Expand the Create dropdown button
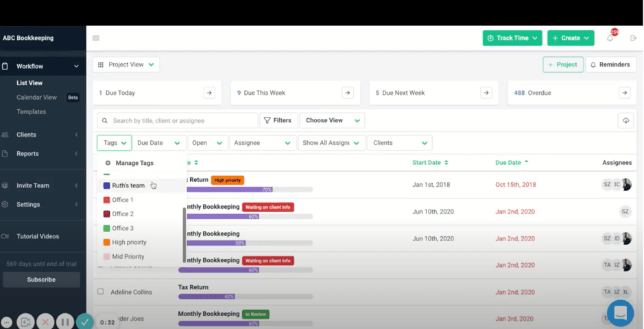This screenshot has height=329, width=644. pos(571,38)
